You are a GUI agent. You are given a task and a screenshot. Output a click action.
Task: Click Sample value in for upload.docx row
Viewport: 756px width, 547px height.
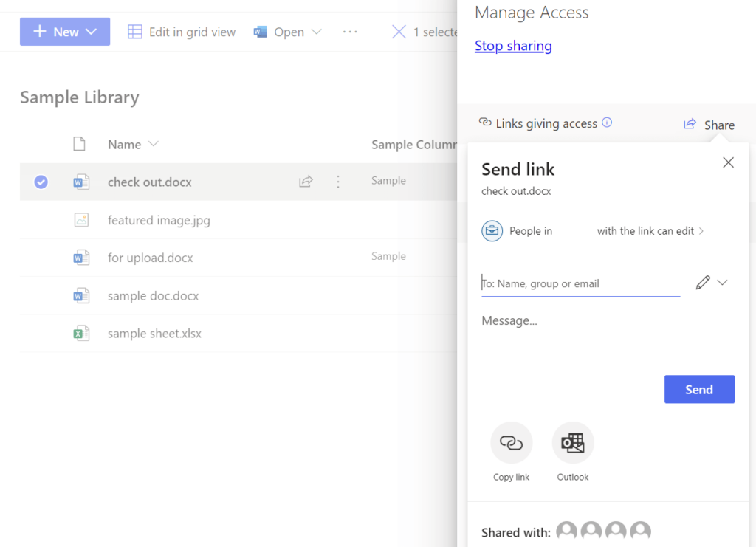(x=388, y=256)
